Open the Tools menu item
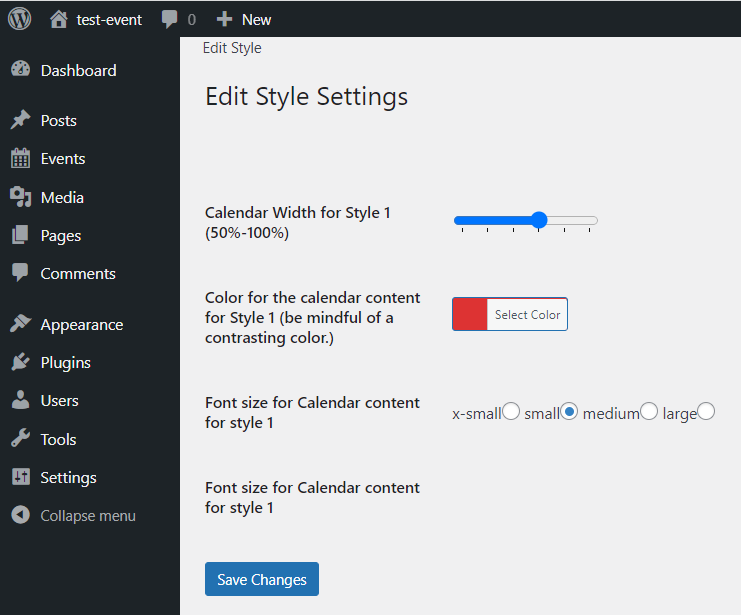This screenshot has width=741, height=615. pyautogui.click(x=59, y=440)
